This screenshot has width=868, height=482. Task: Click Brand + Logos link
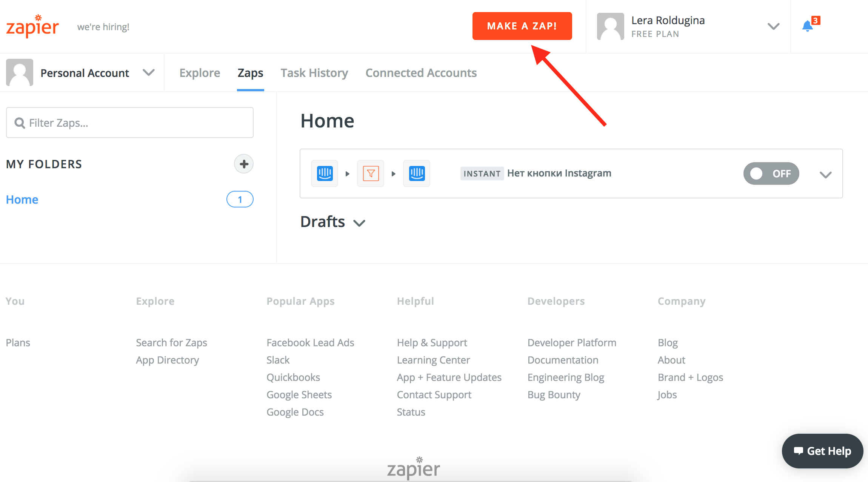(x=690, y=378)
